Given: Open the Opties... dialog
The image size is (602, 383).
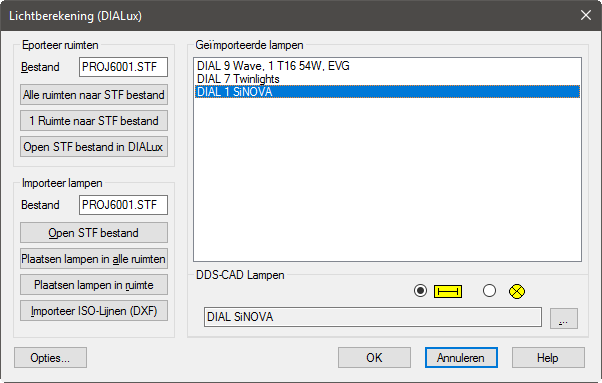Looking at the screenshot, I should (50, 358).
